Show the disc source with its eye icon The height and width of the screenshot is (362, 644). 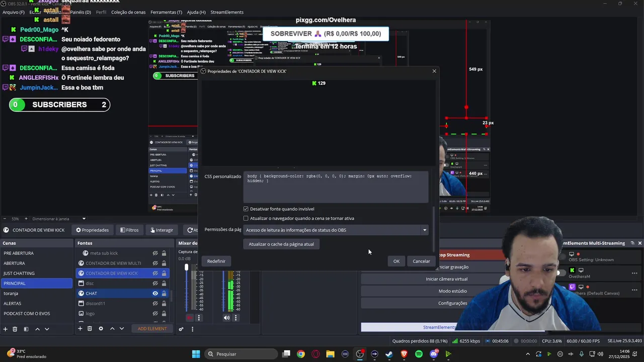(155, 283)
